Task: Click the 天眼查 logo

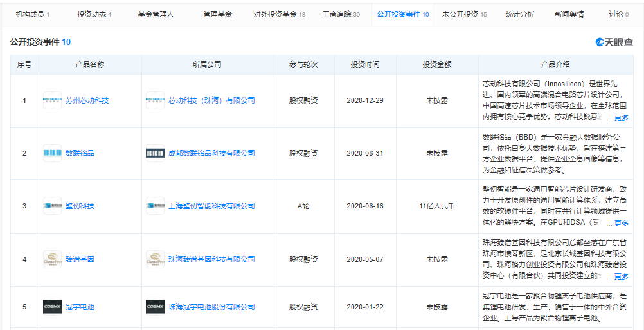Action: (x=614, y=42)
